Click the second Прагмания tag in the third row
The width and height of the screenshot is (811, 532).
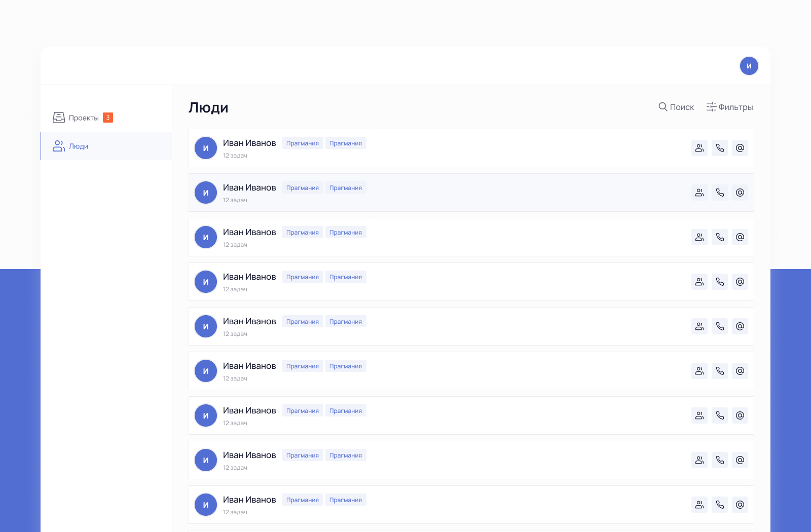(346, 233)
